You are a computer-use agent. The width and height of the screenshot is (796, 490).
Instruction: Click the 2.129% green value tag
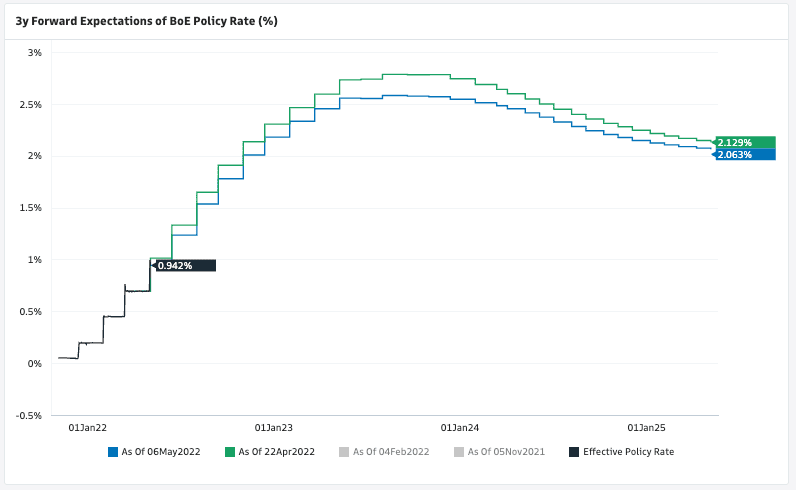pyautogui.click(x=746, y=143)
